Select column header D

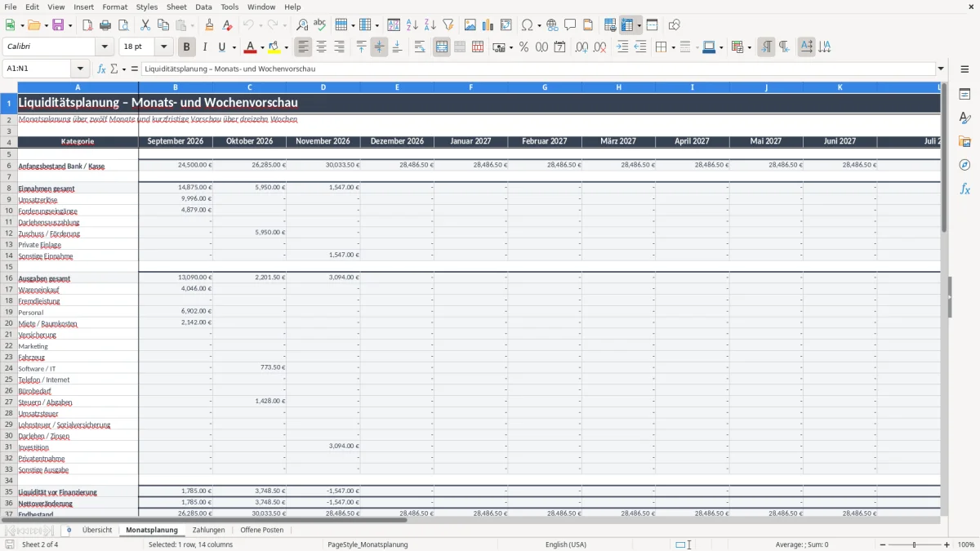point(323,87)
